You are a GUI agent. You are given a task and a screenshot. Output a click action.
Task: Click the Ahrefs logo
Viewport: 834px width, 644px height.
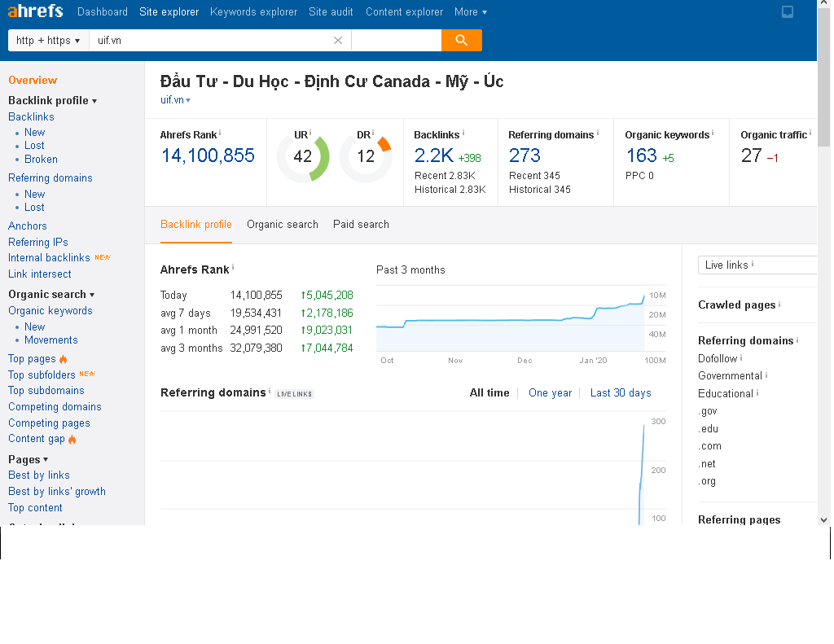35,11
